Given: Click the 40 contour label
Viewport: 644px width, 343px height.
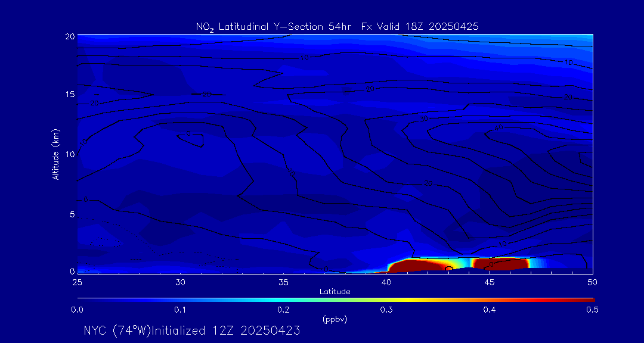Looking at the screenshot, I should tap(499, 129).
